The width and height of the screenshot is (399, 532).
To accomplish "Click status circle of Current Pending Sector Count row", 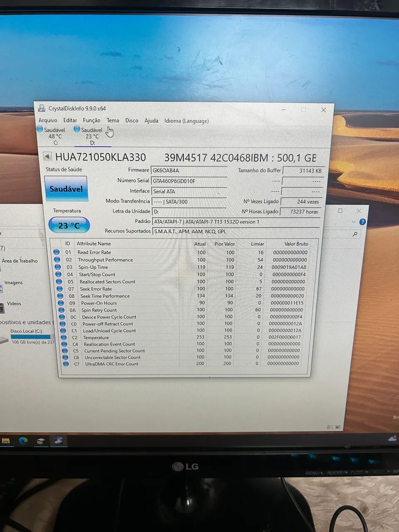I will (x=65, y=350).
